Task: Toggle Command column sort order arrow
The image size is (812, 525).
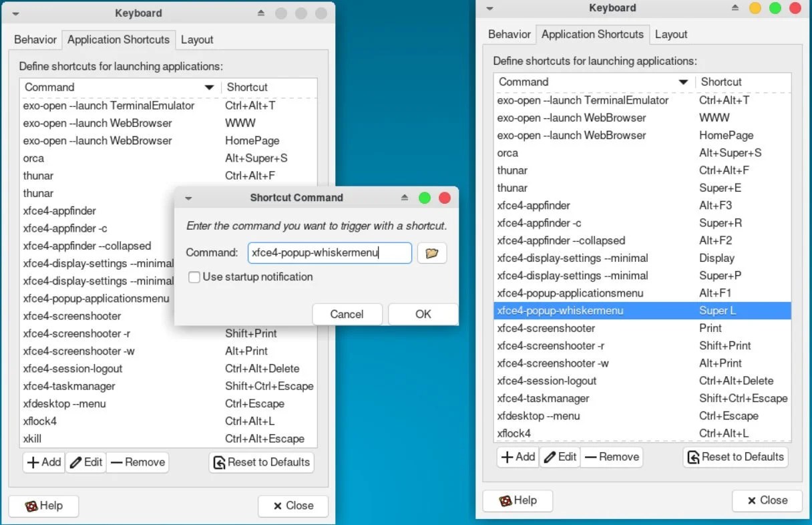Action: (x=210, y=87)
